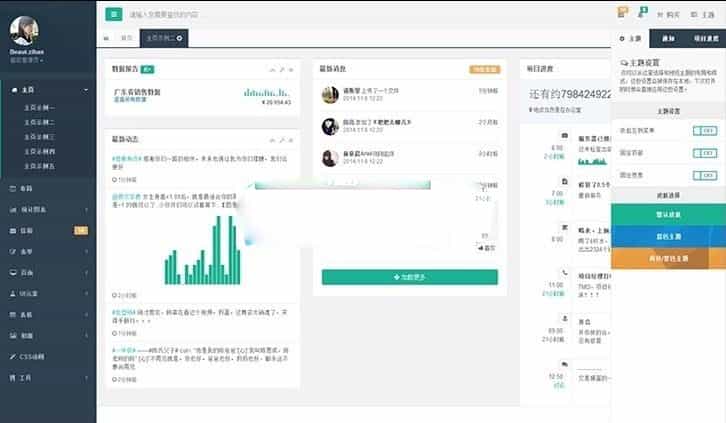Open 主页示例二 in the sidebar submenu
726x423 pixels.
tap(39, 123)
